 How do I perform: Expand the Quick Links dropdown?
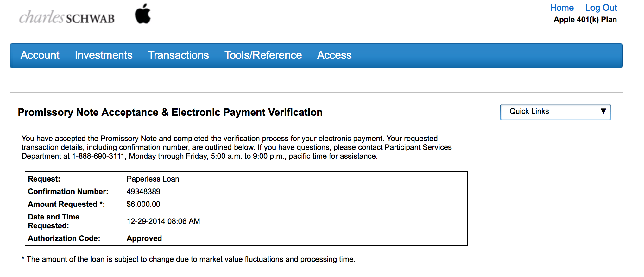(555, 112)
